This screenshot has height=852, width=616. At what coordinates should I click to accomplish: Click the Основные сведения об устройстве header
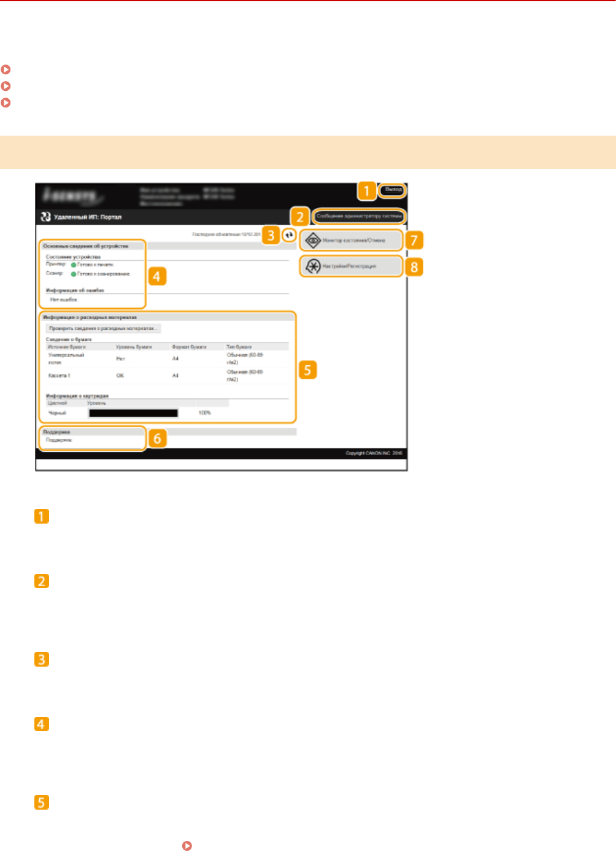86,246
